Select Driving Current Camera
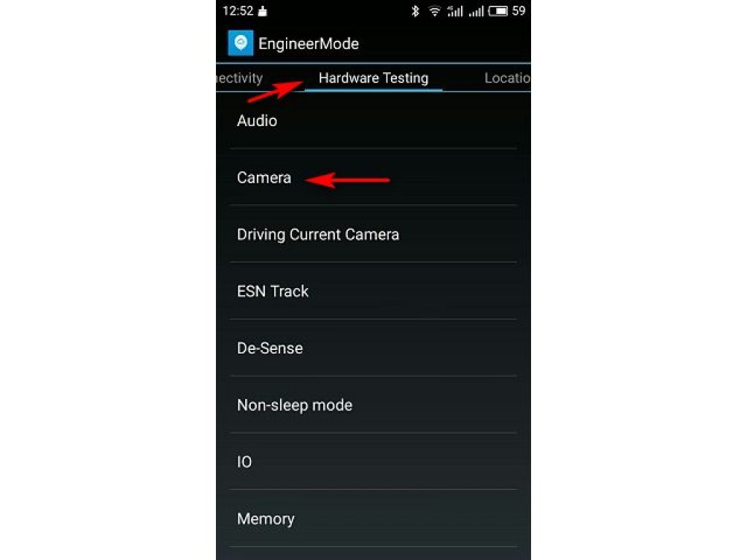Image resolution: width=747 pixels, height=560 pixels. (x=373, y=234)
